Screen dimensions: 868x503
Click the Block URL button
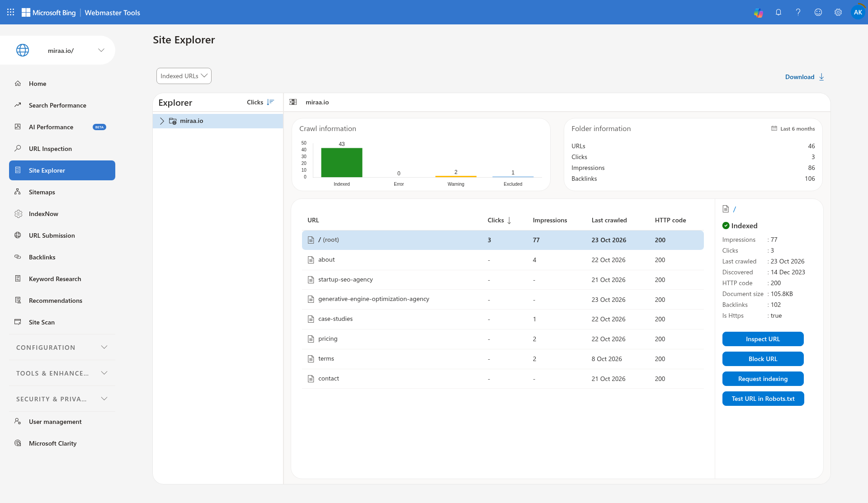(x=763, y=359)
